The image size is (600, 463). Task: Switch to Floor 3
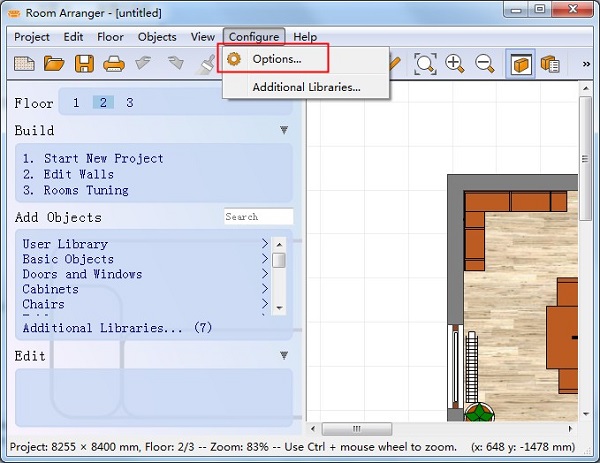pos(129,103)
